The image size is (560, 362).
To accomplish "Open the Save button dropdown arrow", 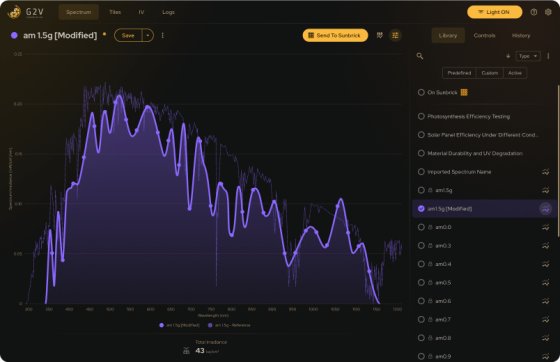I will click(x=148, y=35).
